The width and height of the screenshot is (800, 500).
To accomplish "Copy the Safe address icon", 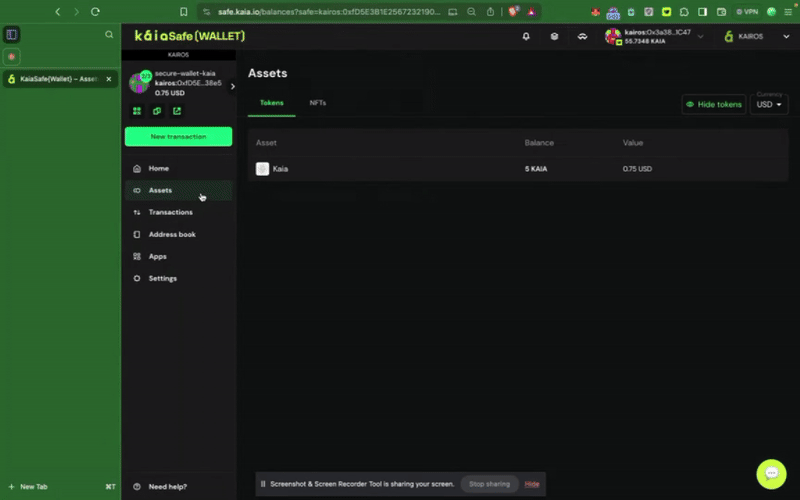I will [x=157, y=111].
